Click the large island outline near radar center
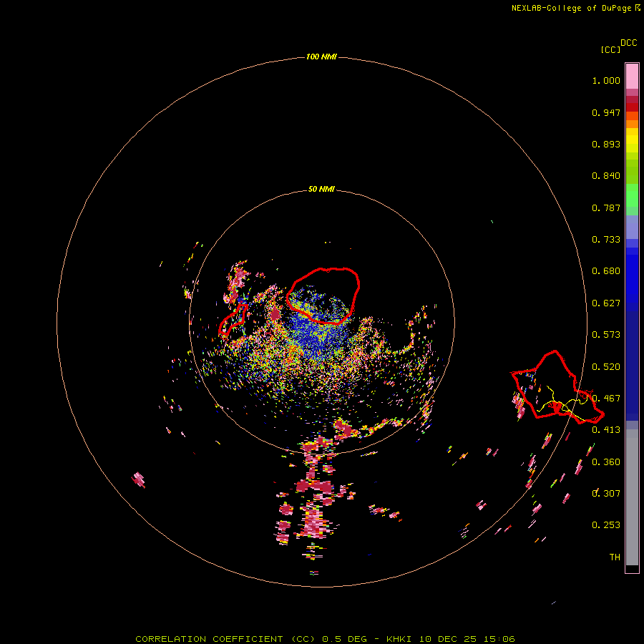This screenshot has width=644, height=644. pos(323,296)
